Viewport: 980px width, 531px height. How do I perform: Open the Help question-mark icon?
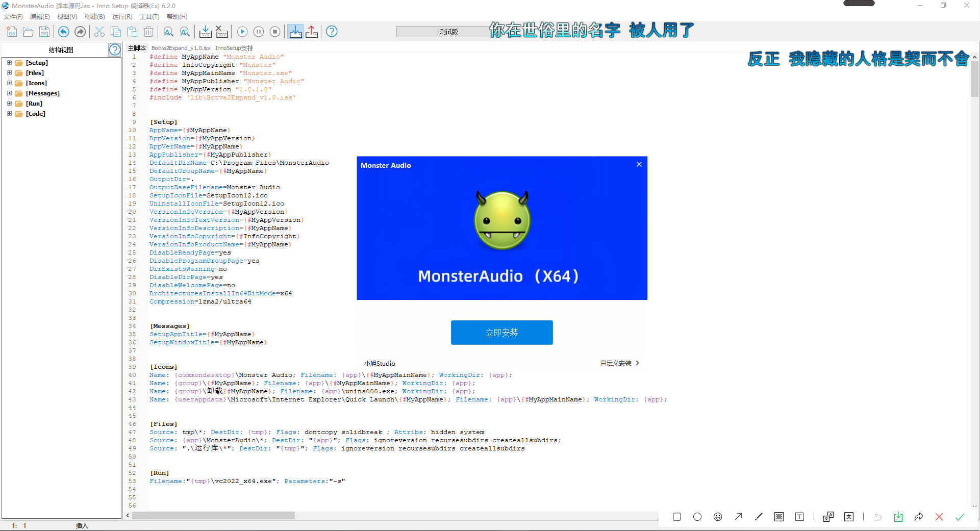[x=332, y=32]
